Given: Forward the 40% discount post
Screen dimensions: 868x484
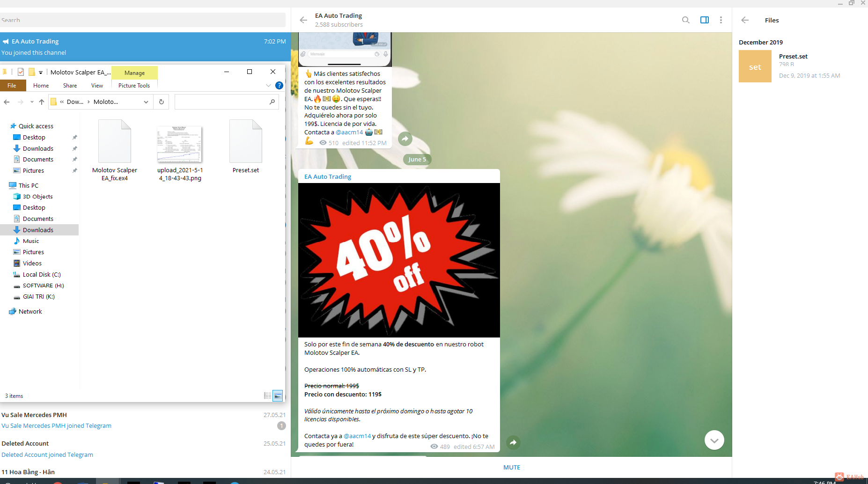Looking at the screenshot, I should [x=514, y=442].
